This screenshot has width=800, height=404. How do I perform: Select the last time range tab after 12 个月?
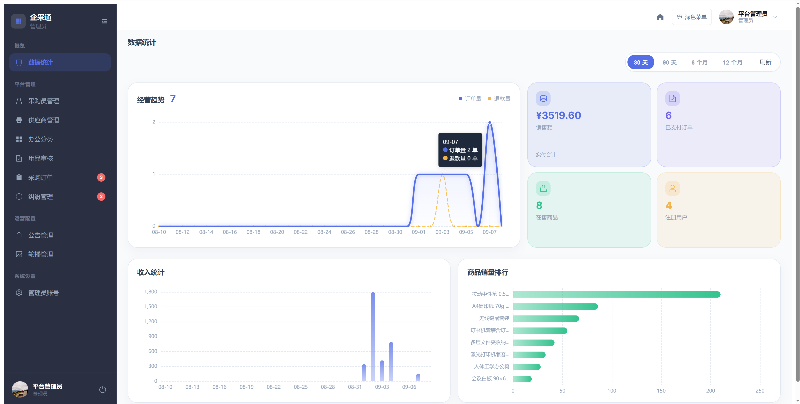765,62
